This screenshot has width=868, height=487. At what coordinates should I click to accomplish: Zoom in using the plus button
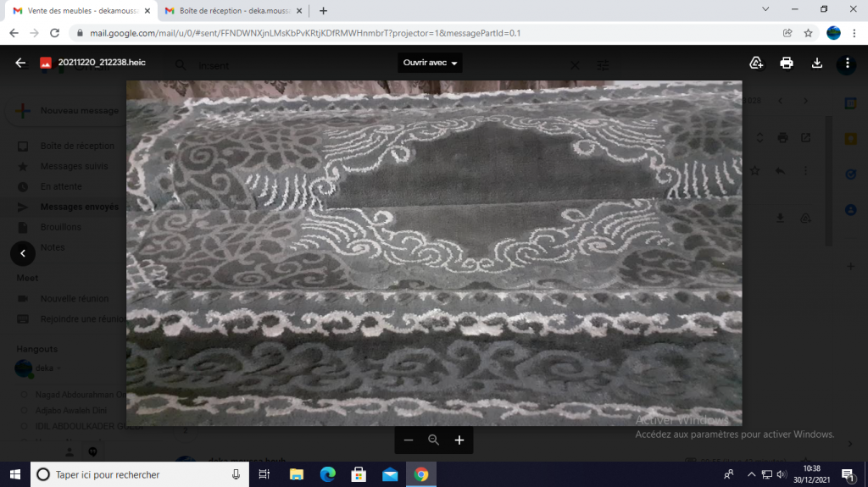click(459, 440)
